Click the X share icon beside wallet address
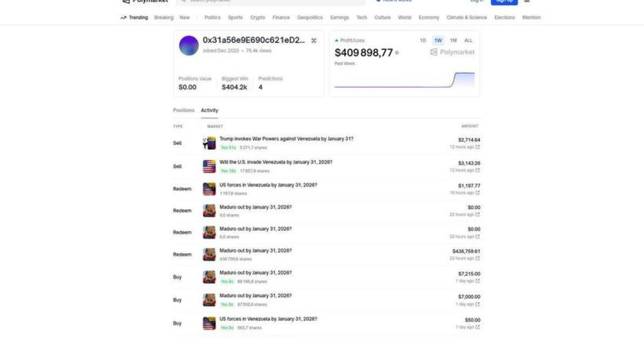 click(x=314, y=41)
